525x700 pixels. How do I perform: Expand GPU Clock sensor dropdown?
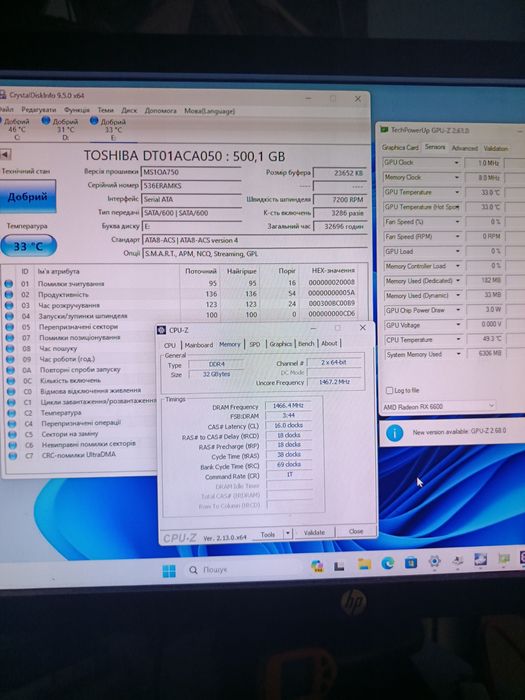pos(457,163)
